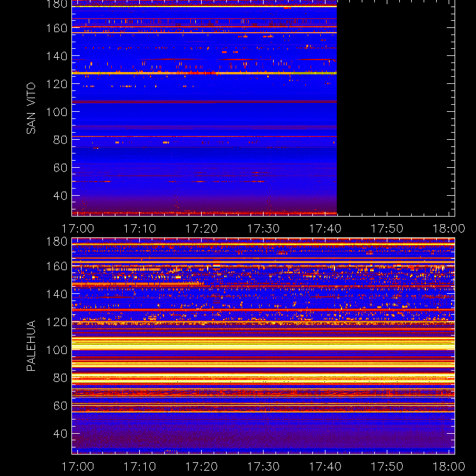This screenshot has height=476, width=476.
Task: Click the PALEHUA axis title
Action: click(x=31, y=346)
